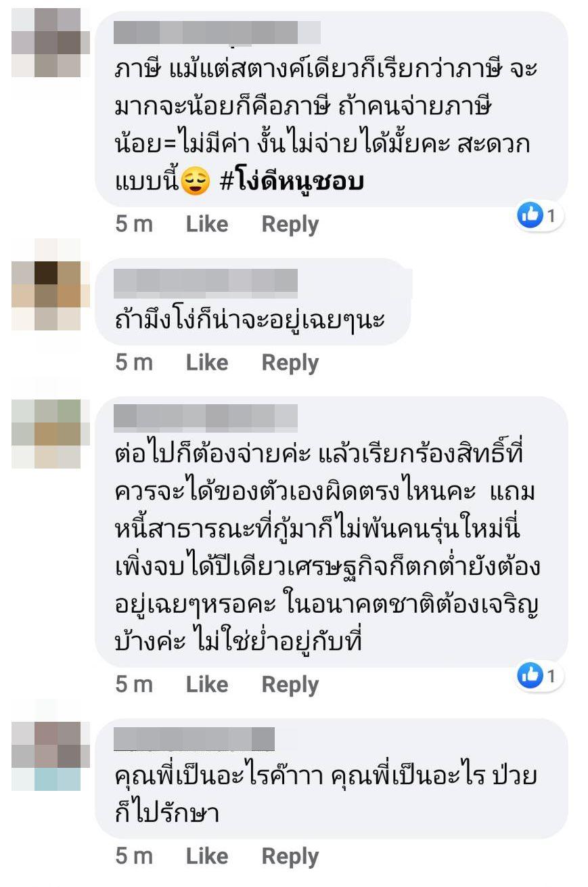Open the third commenter's profile picture
The image size is (588, 887).
(47, 434)
